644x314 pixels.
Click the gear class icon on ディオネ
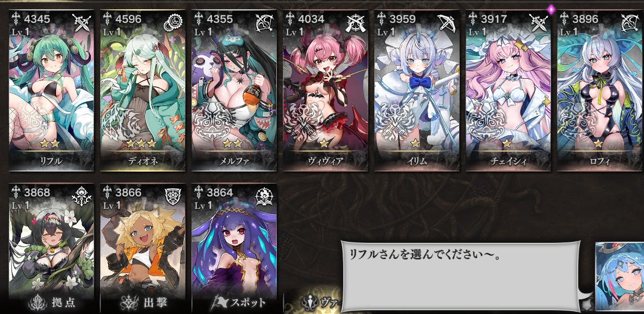172,23
